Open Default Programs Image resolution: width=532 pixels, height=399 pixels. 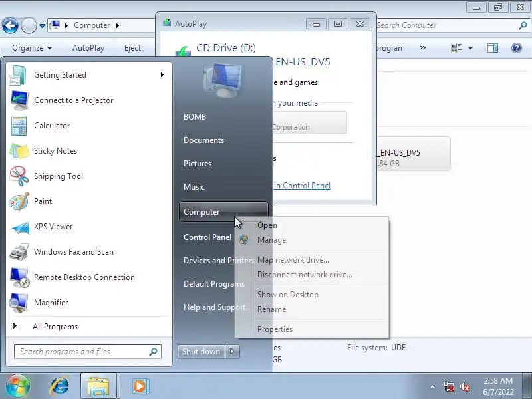tap(214, 284)
